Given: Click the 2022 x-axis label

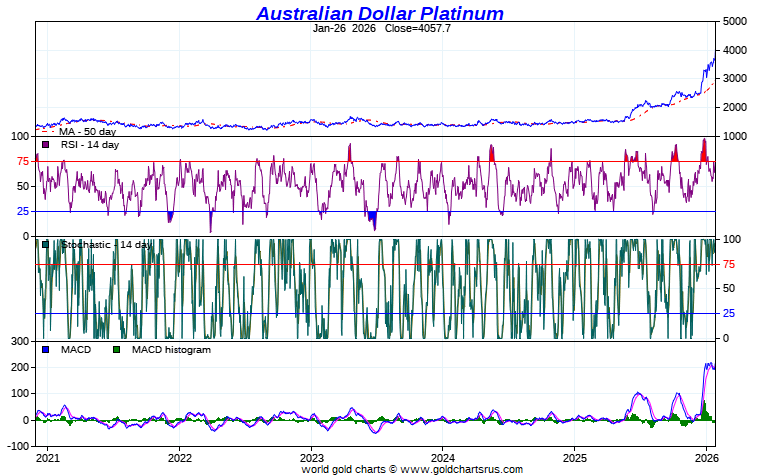Looking at the screenshot, I should pos(180,458).
